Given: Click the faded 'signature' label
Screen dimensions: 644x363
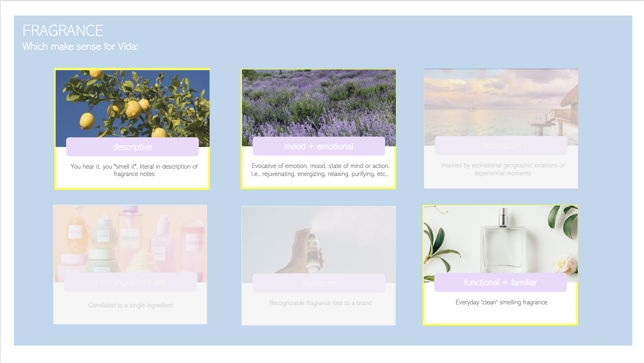Looking at the screenshot, I should click(319, 283).
